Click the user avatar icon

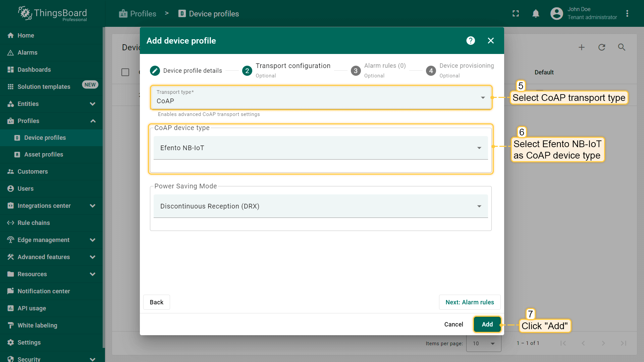coord(556,14)
